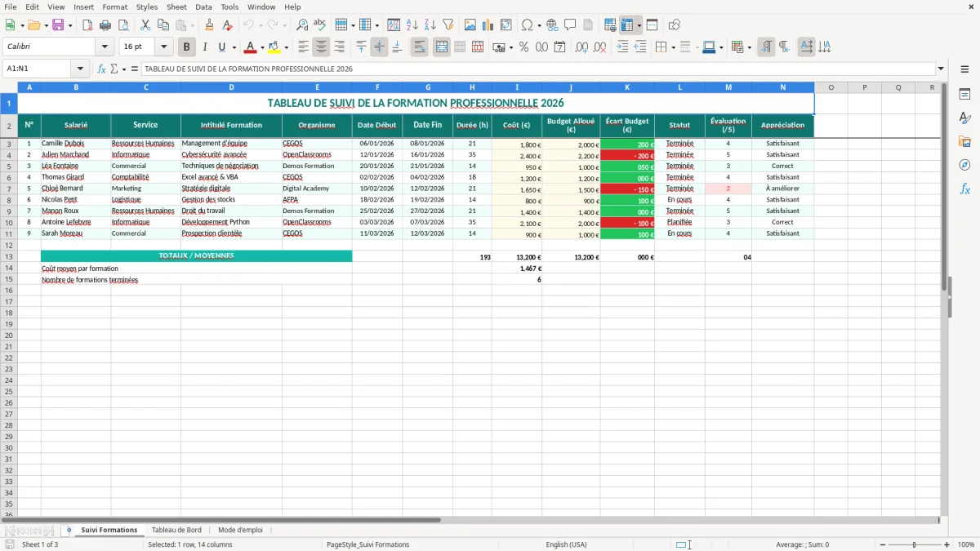Click Insert Hyperlink globe icon

click(552, 25)
